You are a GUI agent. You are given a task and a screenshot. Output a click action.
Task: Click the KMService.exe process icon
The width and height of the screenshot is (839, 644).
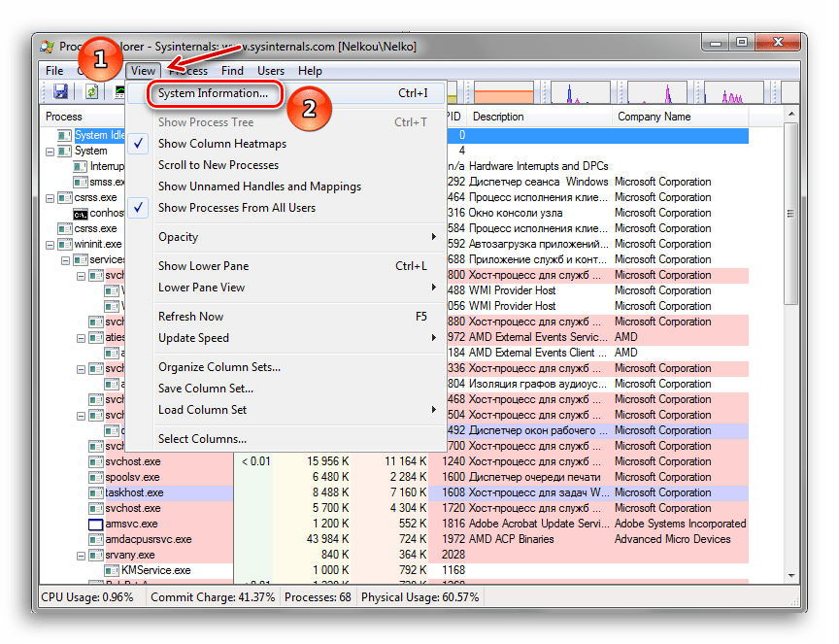tap(111, 570)
